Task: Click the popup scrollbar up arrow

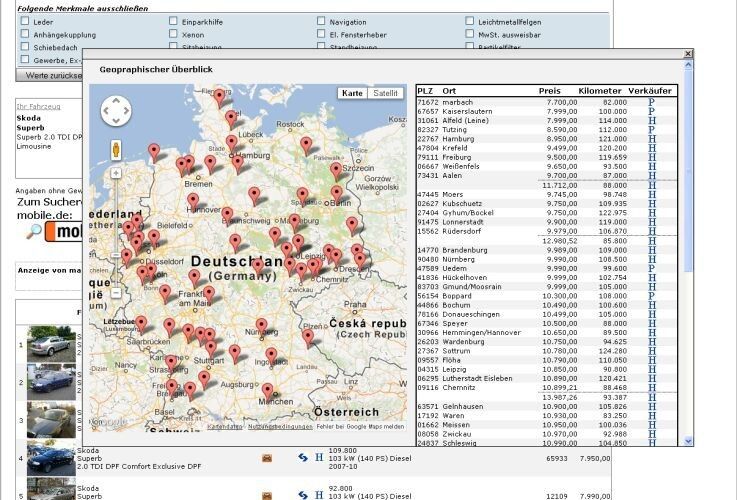Action: pos(689,65)
